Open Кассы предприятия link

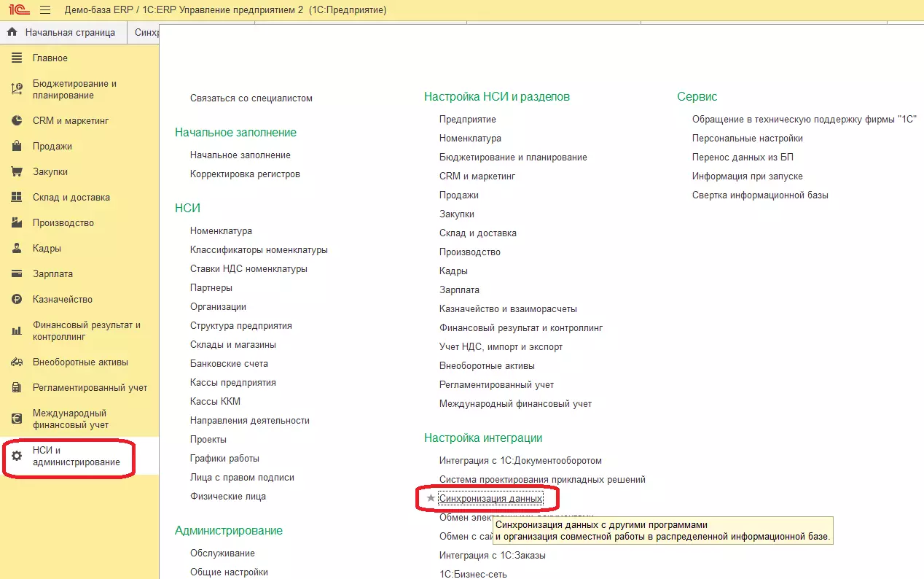(x=233, y=383)
